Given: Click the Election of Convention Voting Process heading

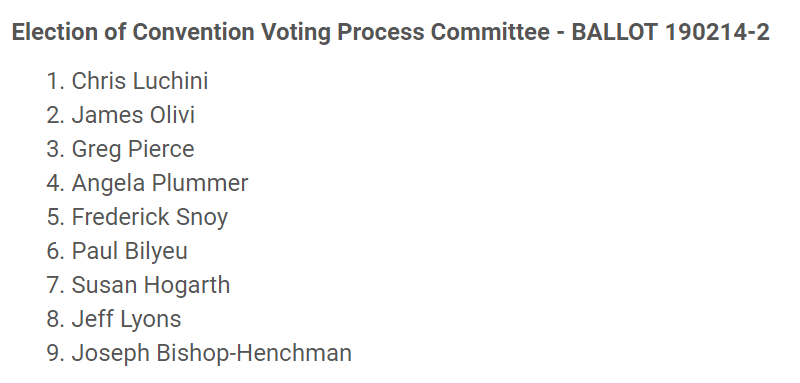Looking at the screenshot, I should click(390, 32).
